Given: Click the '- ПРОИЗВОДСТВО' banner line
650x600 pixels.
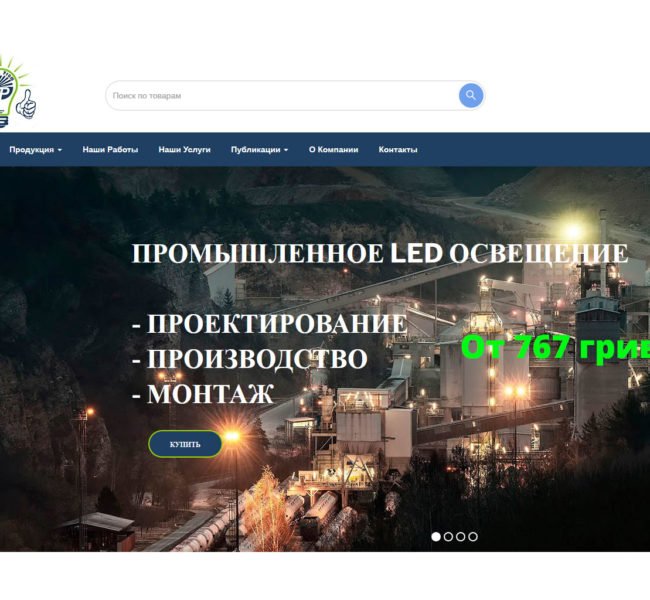Looking at the screenshot, I should coord(250,359).
